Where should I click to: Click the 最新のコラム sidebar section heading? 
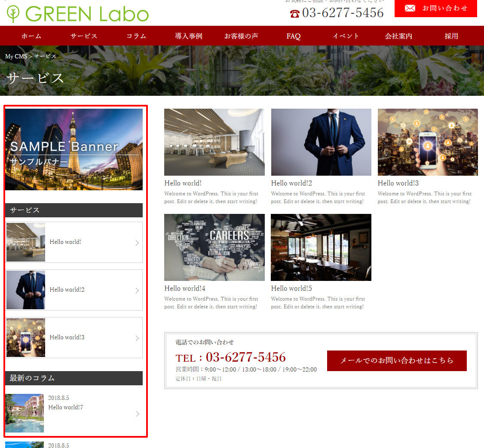pyautogui.click(x=74, y=378)
